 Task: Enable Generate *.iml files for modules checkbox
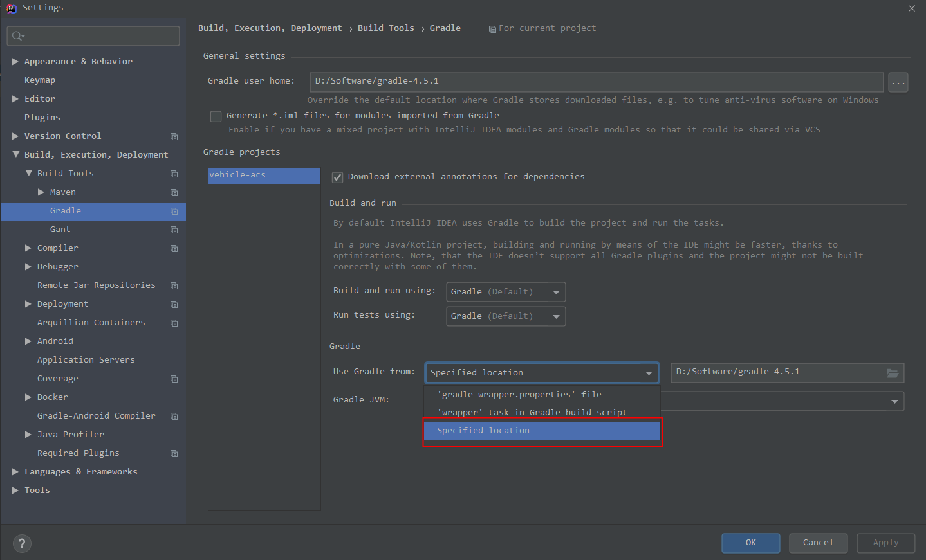click(216, 116)
